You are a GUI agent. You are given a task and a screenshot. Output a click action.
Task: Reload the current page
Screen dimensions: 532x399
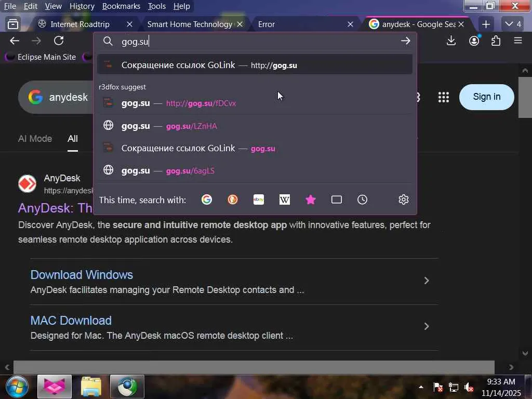click(59, 41)
